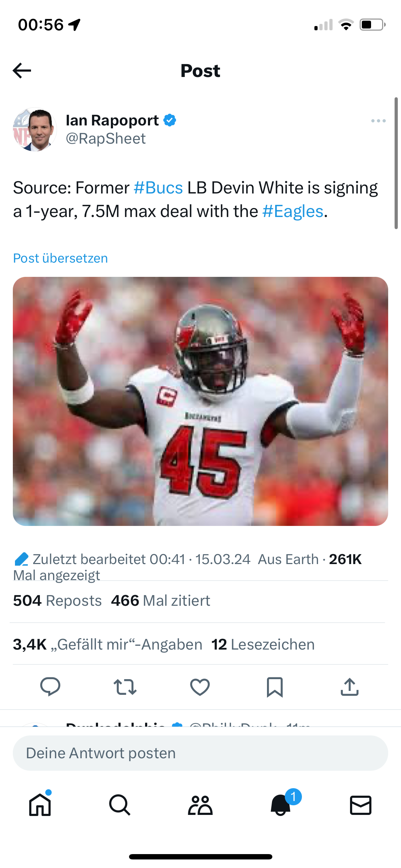Open Ian Rapoport's profile picture
Viewport: 401px width, 868px height.
coord(35,129)
